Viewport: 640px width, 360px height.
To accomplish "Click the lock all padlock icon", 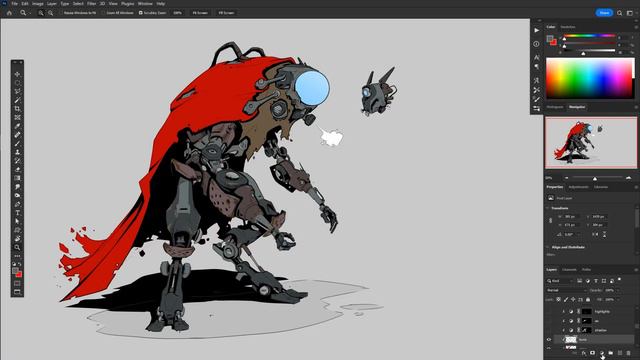I will pos(588,300).
